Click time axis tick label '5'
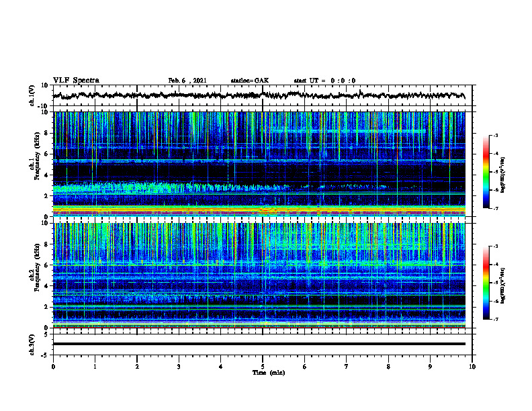 [263, 367]
